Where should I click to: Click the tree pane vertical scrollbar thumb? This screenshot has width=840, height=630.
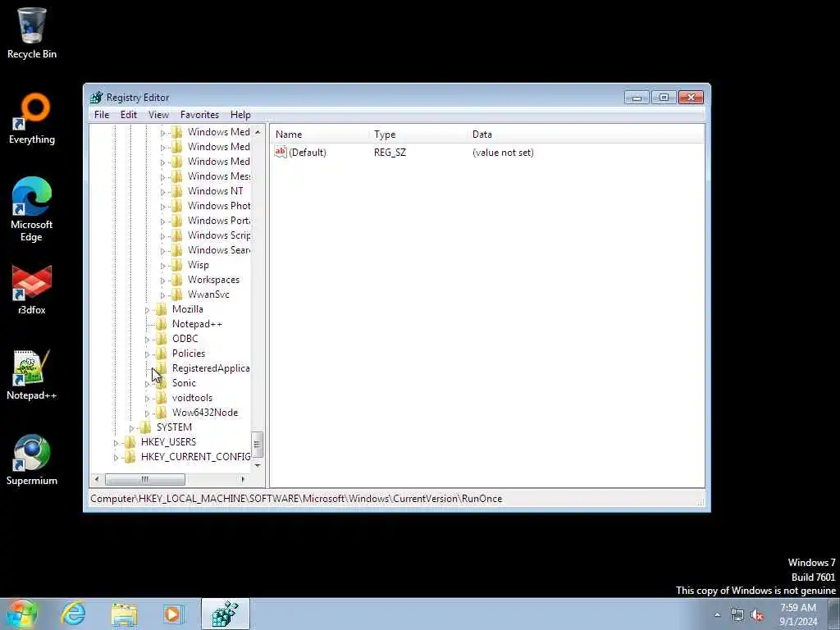pos(257,444)
